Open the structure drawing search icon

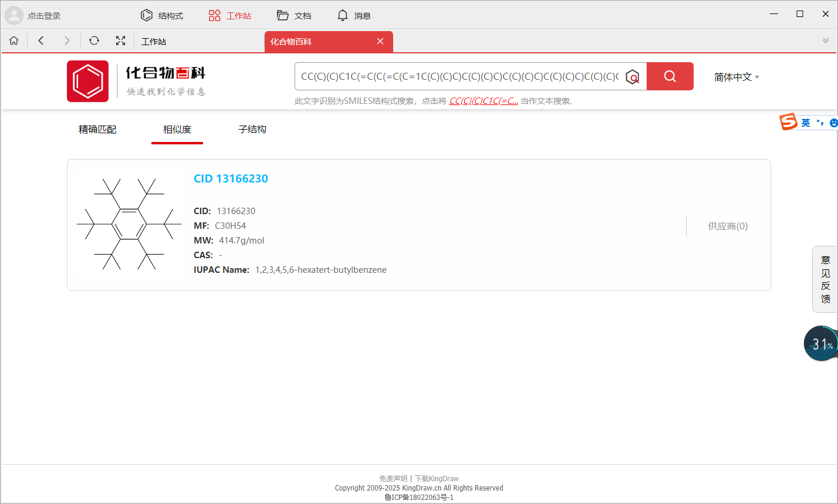click(x=632, y=77)
